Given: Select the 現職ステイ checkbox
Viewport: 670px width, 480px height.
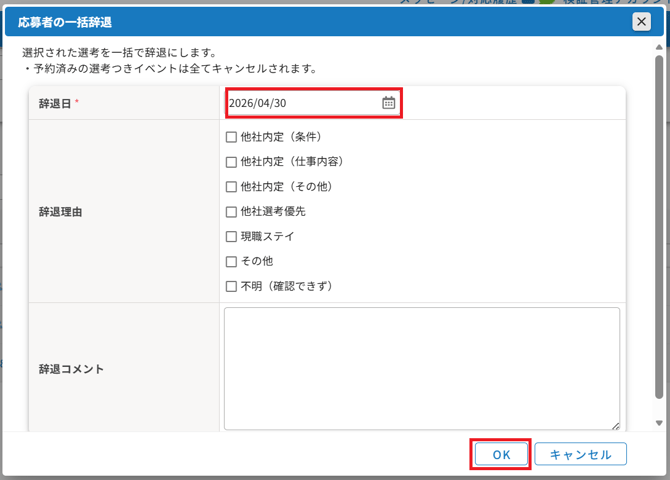Looking at the screenshot, I should [231, 236].
